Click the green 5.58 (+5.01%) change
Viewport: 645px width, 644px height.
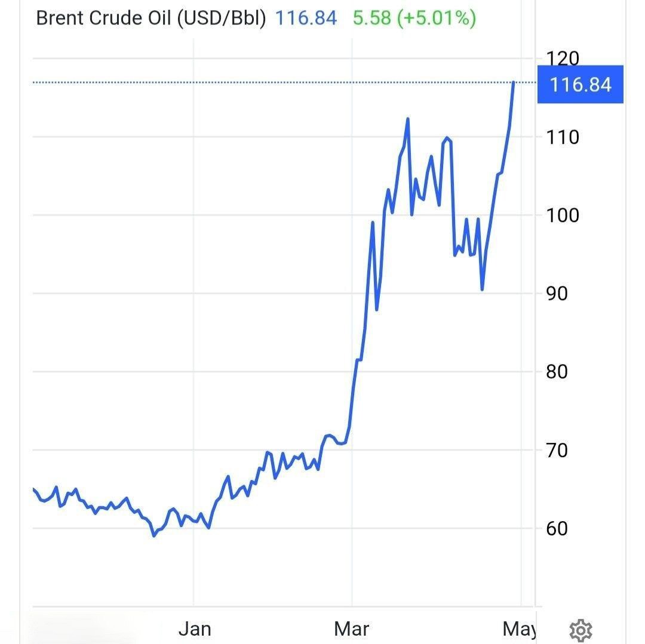click(414, 18)
